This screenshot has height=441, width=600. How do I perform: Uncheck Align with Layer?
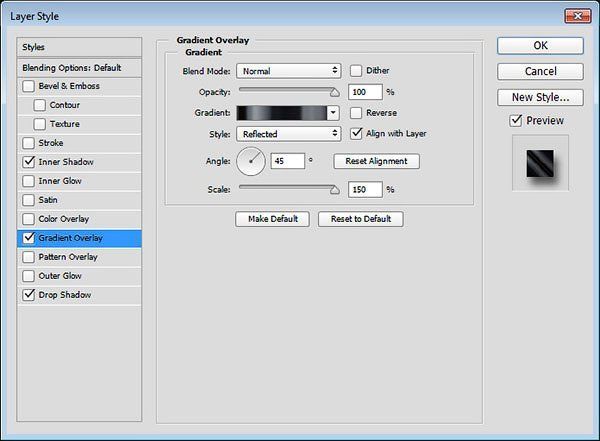(356, 134)
